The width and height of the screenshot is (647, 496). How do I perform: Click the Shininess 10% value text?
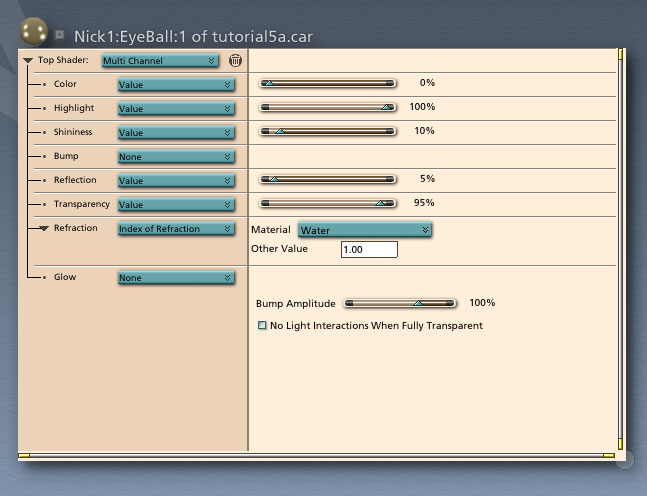424,130
